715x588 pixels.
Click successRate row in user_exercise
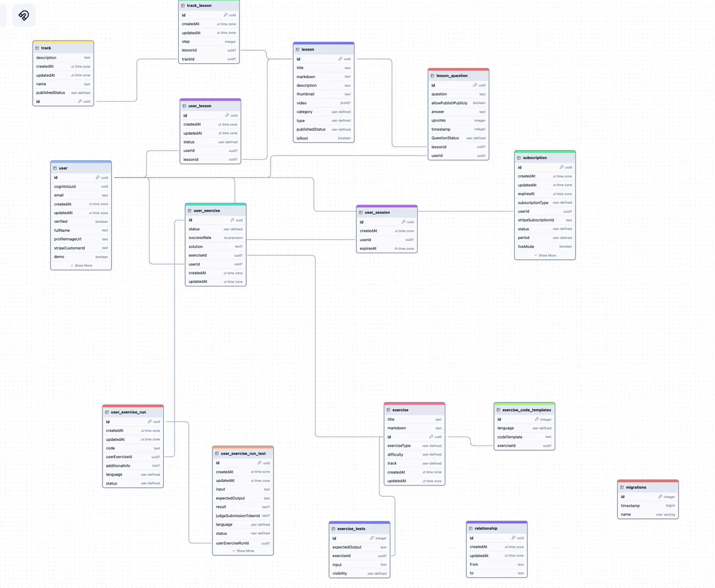coord(216,238)
